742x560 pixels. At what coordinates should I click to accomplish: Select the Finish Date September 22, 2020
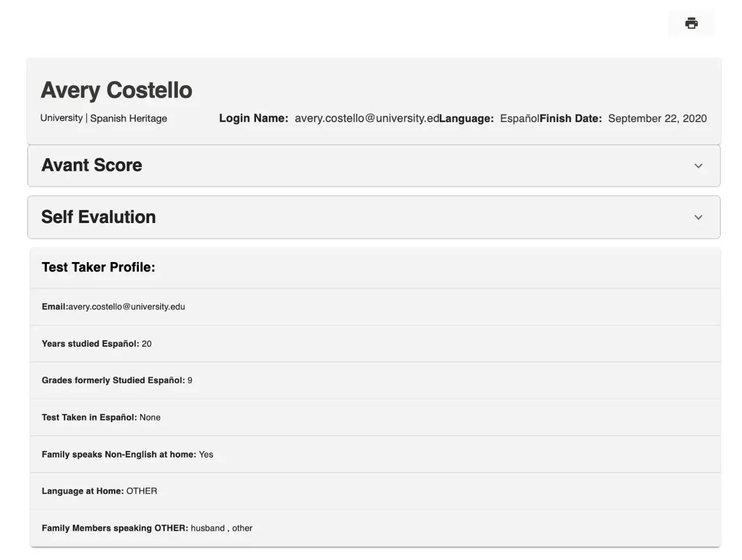coord(657,118)
